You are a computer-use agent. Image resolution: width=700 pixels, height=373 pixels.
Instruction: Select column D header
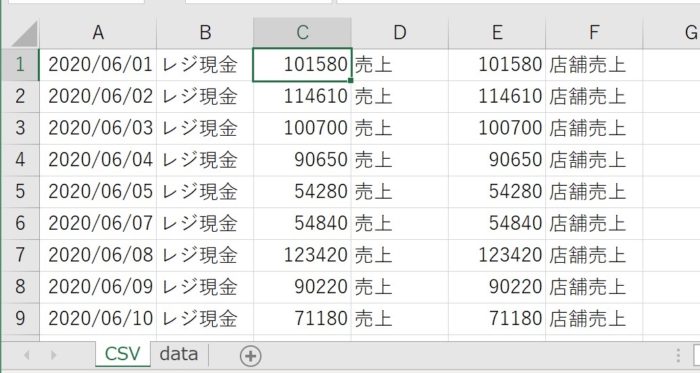tap(400, 33)
